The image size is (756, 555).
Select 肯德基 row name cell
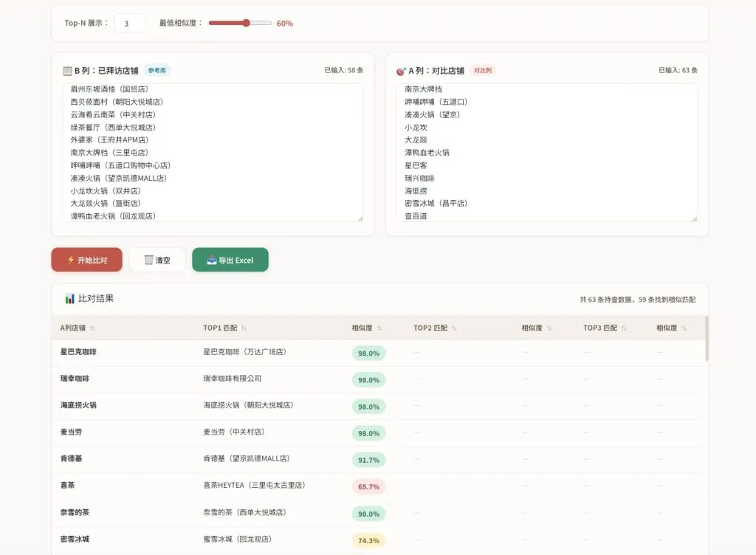[71, 458]
